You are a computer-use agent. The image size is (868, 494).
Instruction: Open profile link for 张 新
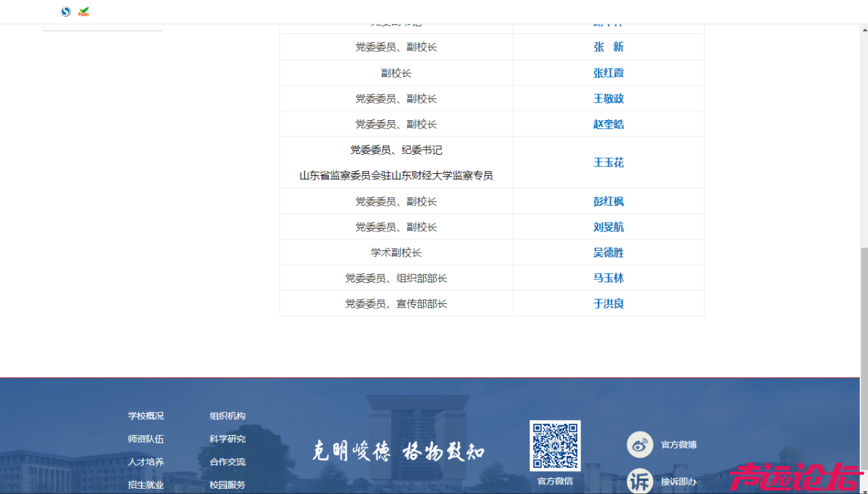(608, 47)
